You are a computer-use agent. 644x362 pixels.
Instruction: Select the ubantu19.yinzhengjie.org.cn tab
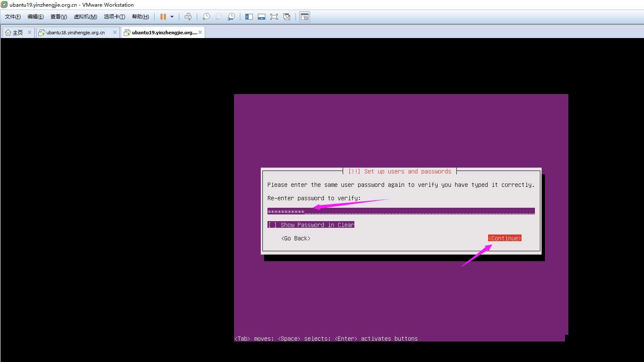point(163,33)
